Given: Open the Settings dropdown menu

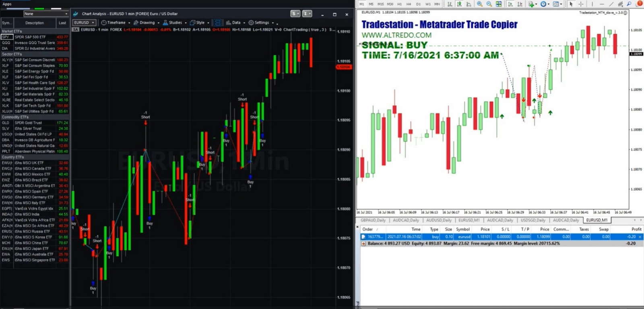Looking at the screenshot, I should 261,23.
